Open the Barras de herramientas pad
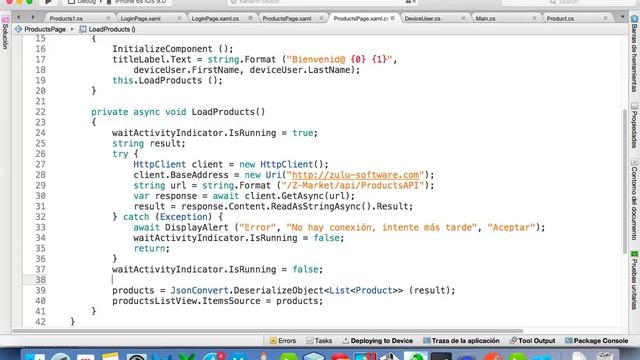This screenshot has width=640, height=360. (634, 54)
